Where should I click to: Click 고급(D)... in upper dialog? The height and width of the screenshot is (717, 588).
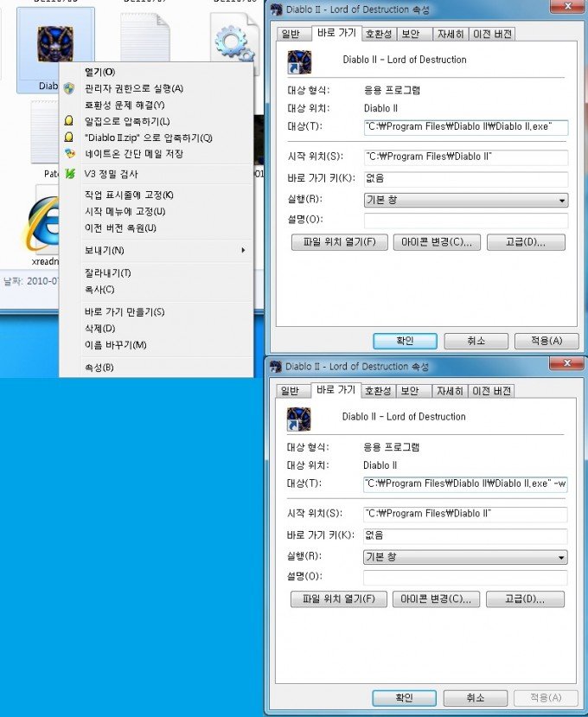[x=526, y=242]
